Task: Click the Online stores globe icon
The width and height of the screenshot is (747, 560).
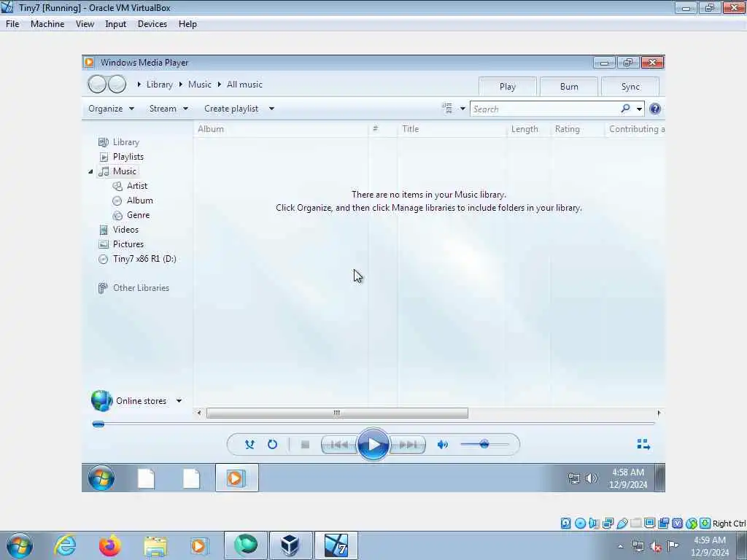Action: click(x=102, y=400)
